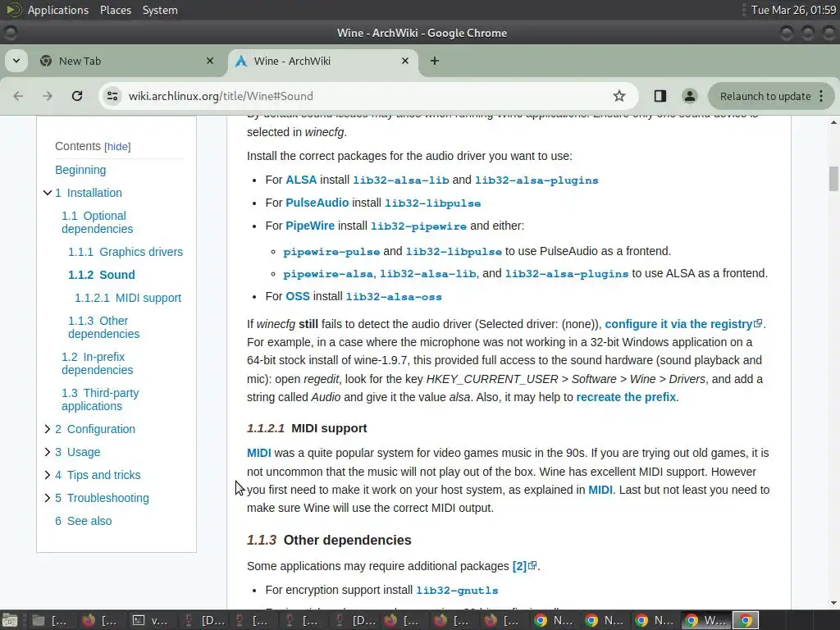Viewport: 840px width, 630px height.
Task: Open the PipeWire link
Action: click(310, 226)
